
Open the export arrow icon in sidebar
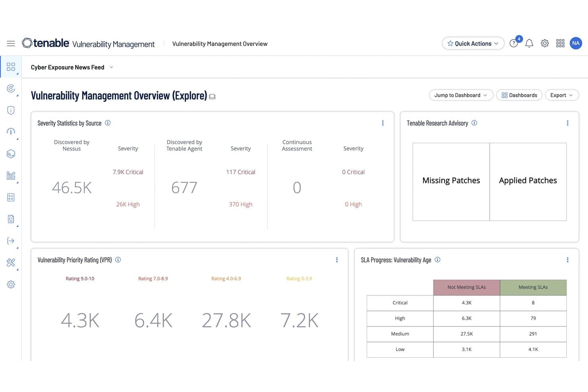[11, 241]
